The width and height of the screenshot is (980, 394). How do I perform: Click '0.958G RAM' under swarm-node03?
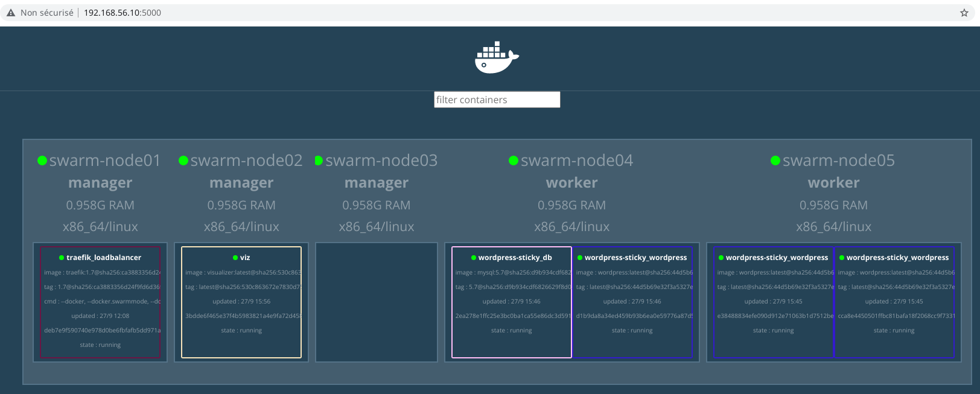pyautogui.click(x=377, y=205)
